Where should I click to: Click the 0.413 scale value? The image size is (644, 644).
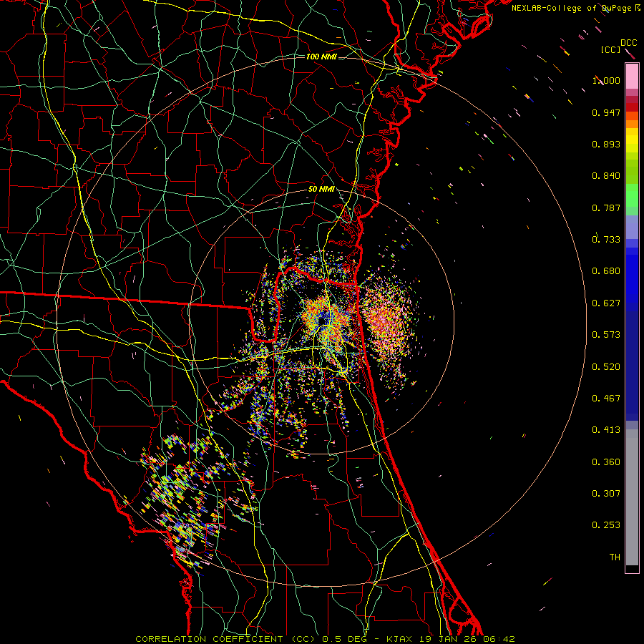[x=606, y=430]
